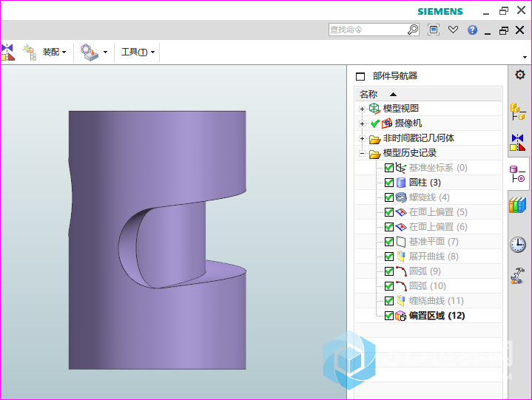Uncheck the 基准平面 (7) checkbox
The width and height of the screenshot is (532, 400).
pyautogui.click(x=388, y=242)
